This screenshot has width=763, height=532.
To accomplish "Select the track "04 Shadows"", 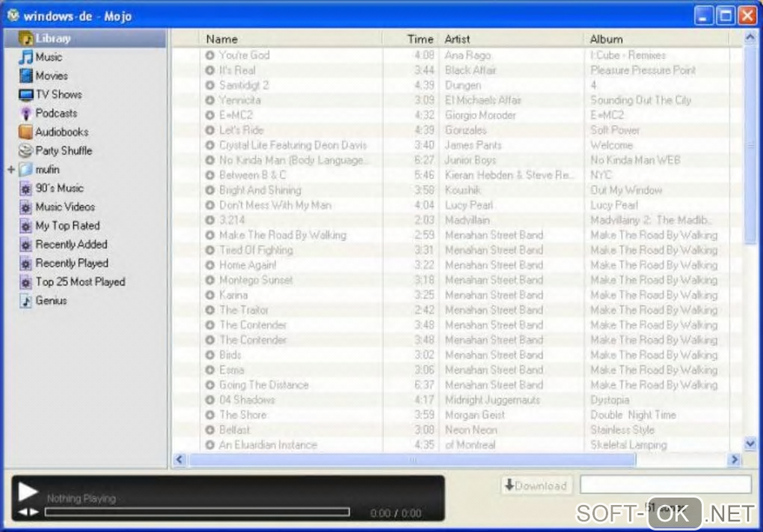I will pos(247,400).
